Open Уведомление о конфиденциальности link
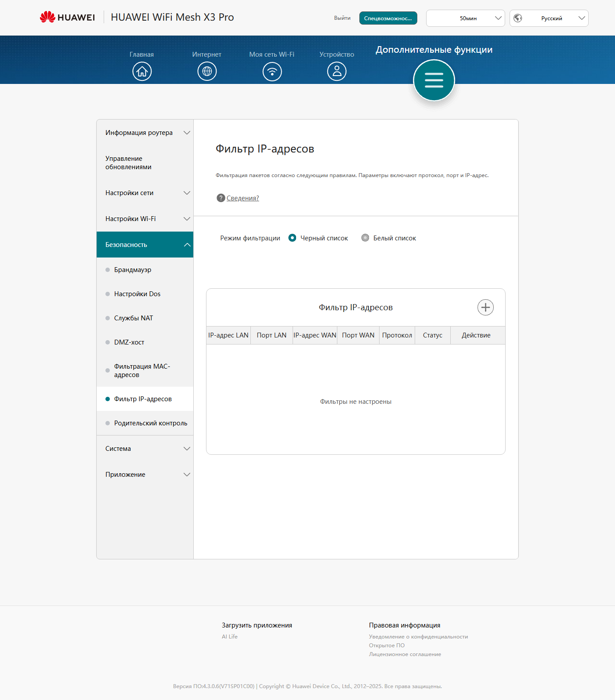The image size is (615, 700). [418, 636]
